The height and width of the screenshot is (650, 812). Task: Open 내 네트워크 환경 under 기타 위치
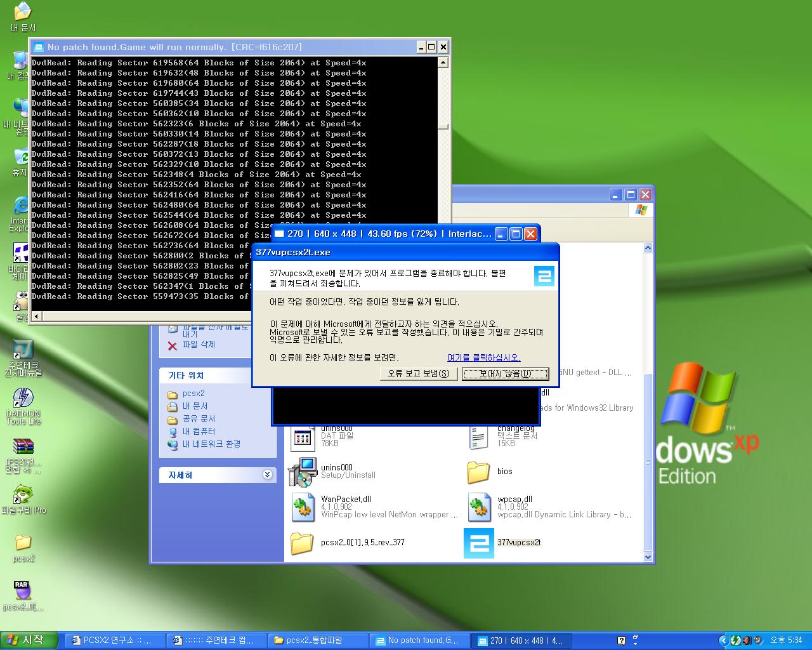211,444
